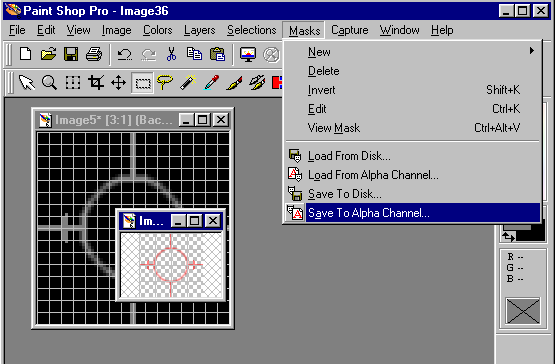The width and height of the screenshot is (555, 364).
Task: Expand the New submenu arrow
Action: tap(532, 51)
